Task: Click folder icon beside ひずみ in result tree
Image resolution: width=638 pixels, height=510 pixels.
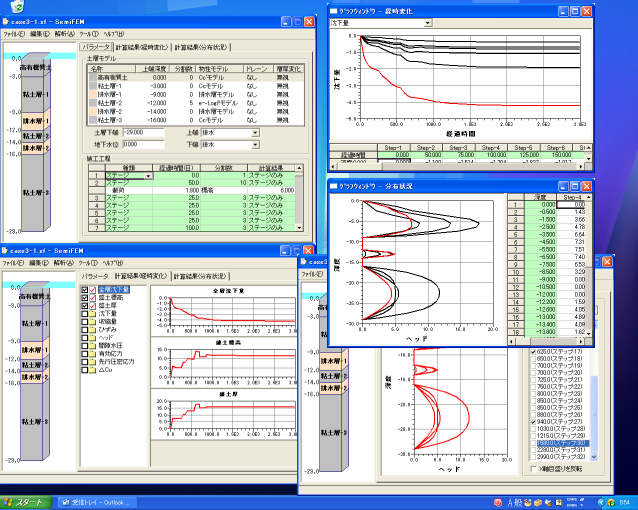Action: click(x=93, y=330)
